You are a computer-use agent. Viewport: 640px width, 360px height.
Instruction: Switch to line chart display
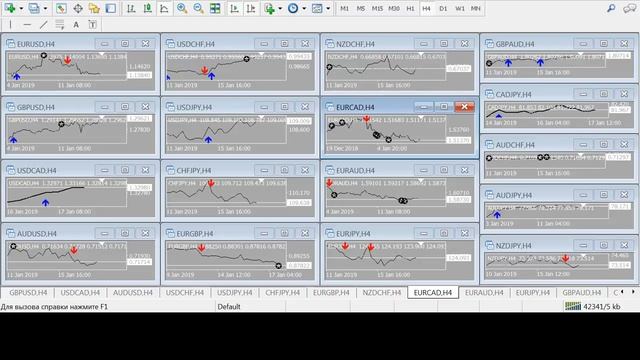[164, 8]
